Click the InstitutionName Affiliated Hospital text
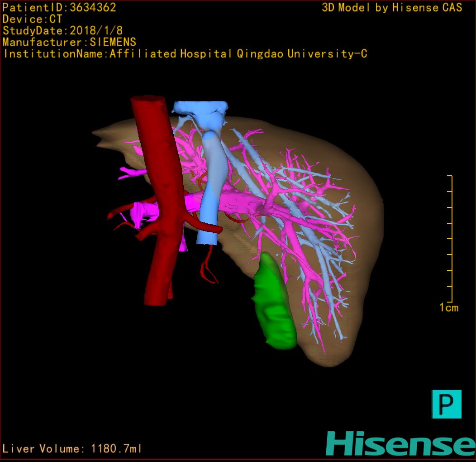Image resolution: width=476 pixels, height=462 pixels. [x=185, y=54]
